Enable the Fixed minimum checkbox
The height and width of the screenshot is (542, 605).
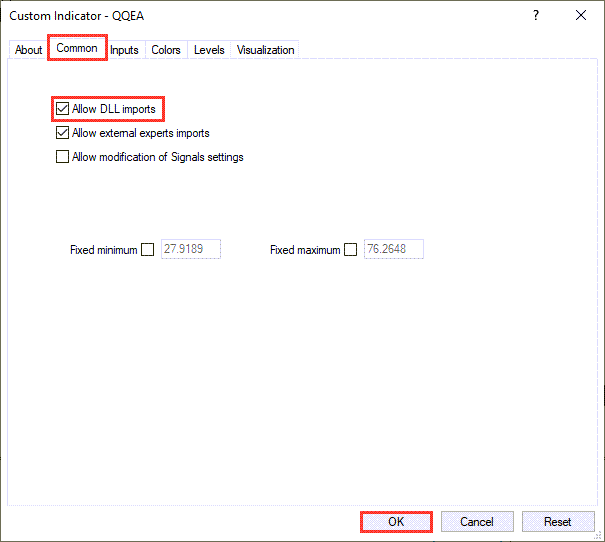pos(147,250)
